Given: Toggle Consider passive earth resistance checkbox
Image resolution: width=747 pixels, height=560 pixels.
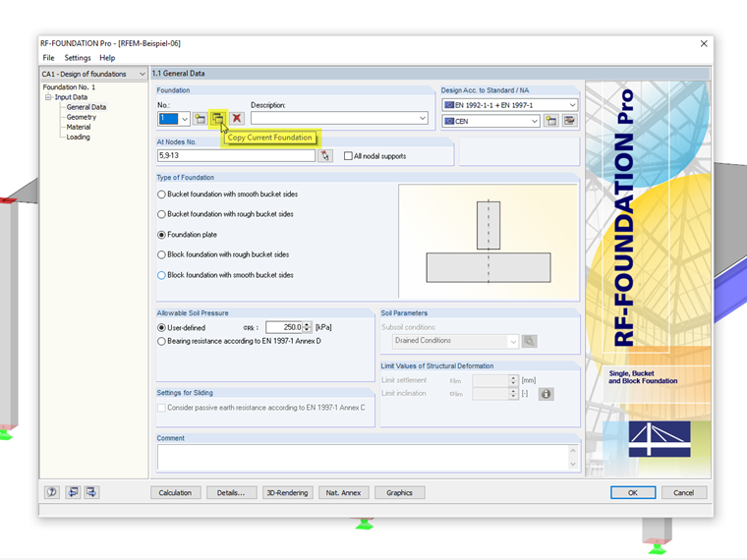Looking at the screenshot, I should coord(161,408).
